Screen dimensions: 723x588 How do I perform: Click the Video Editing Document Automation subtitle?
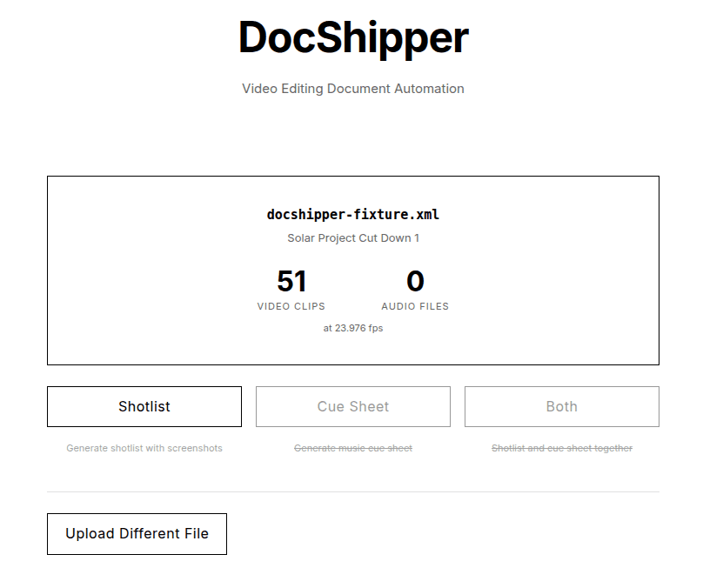coord(352,88)
